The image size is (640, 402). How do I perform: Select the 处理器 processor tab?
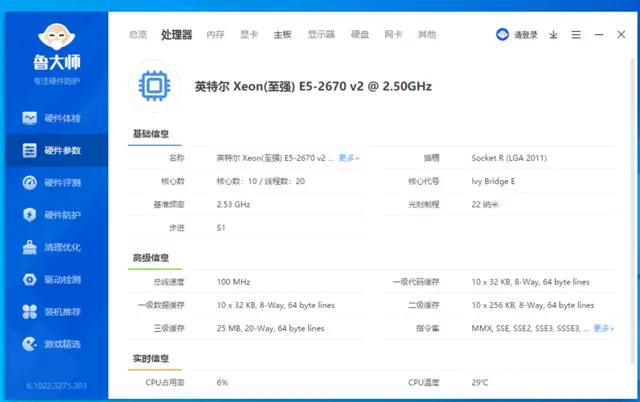click(x=176, y=35)
